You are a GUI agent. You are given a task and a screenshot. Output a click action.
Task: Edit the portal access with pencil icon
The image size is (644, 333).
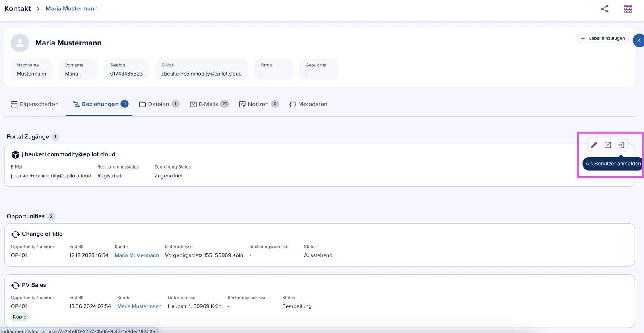pos(594,145)
